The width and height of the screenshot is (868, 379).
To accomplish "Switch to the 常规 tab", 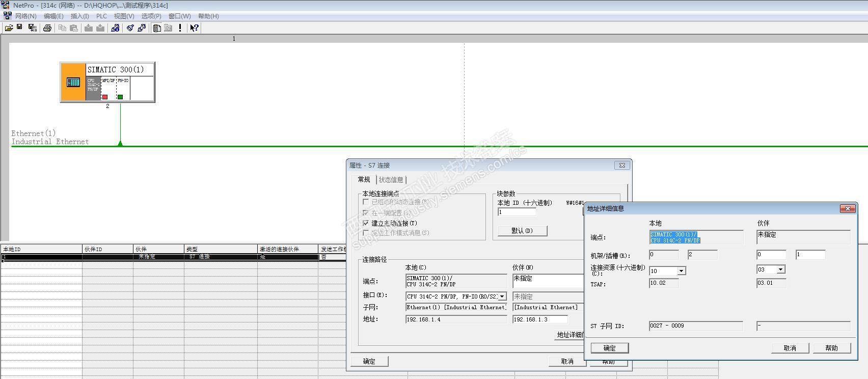I will [364, 179].
